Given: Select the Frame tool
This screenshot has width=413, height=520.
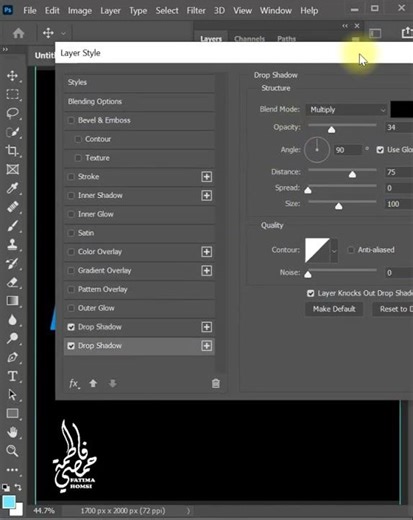Looking at the screenshot, I should [x=12, y=169].
